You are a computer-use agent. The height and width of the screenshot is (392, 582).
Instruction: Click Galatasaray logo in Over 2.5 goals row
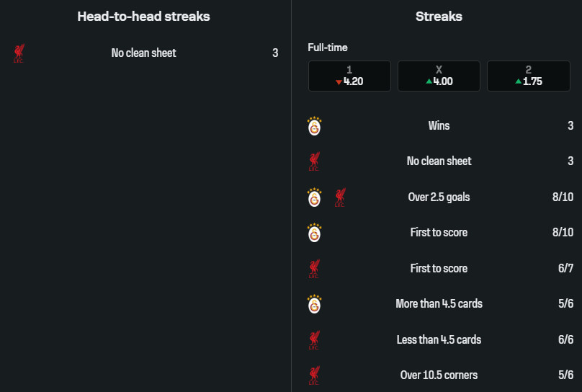pyautogui.click(x=314, y=197)
